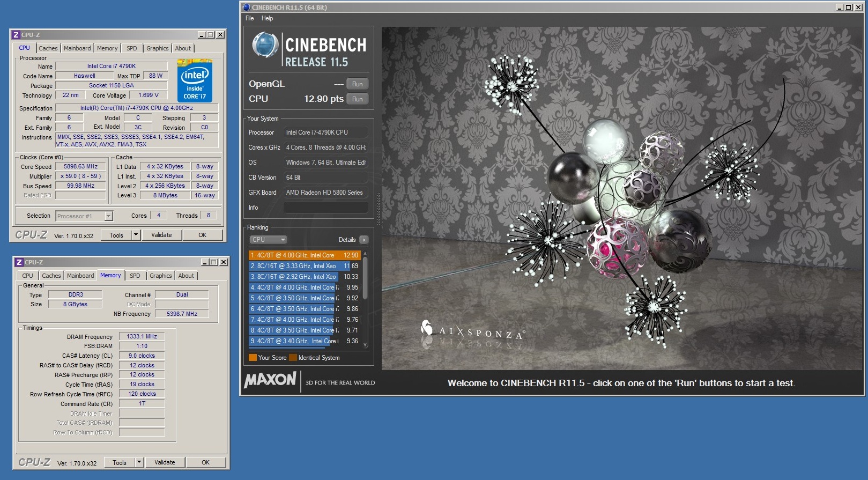The width and height of the screenshot is (868, 480).
Task: Open the Tools dropdown arrow in bottom CPU-Z window
Action: 139,462
